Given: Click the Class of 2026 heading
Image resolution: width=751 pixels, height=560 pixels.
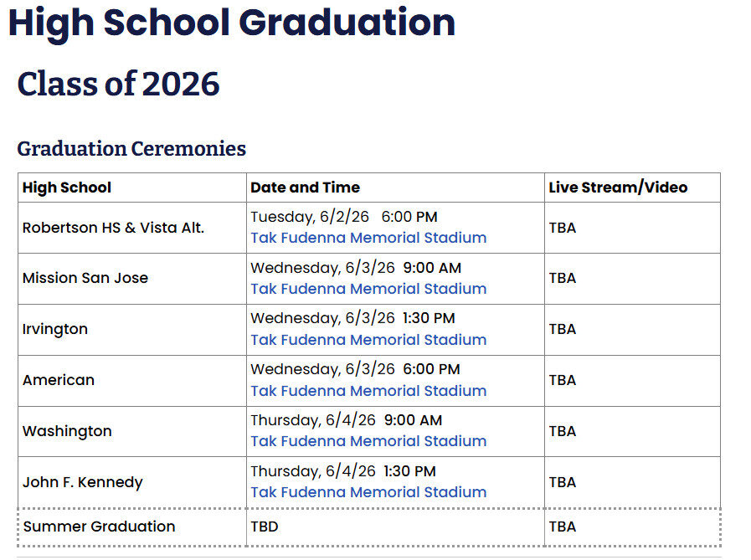Looking at the screenshot, I should pos(118,84).
